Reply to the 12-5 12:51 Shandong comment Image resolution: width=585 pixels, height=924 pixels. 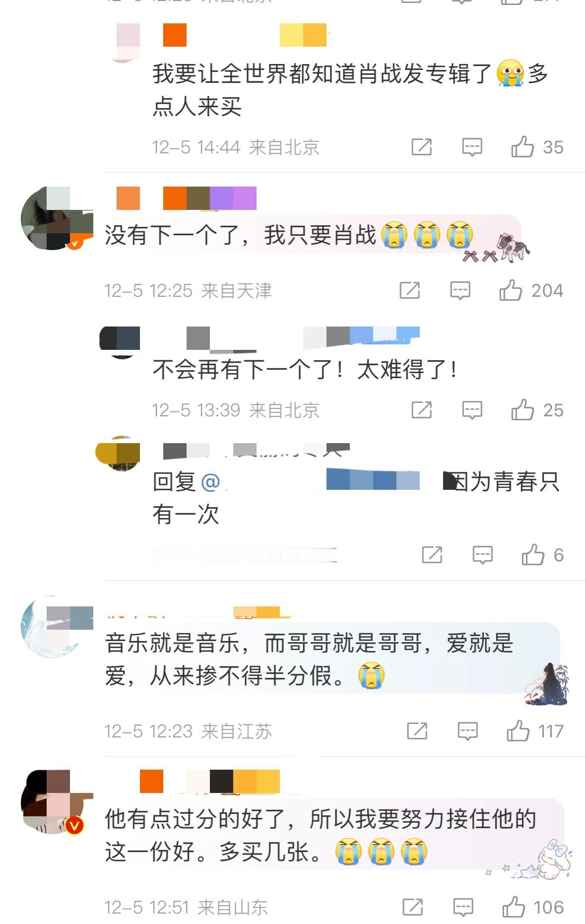click(x=463, y=908)
